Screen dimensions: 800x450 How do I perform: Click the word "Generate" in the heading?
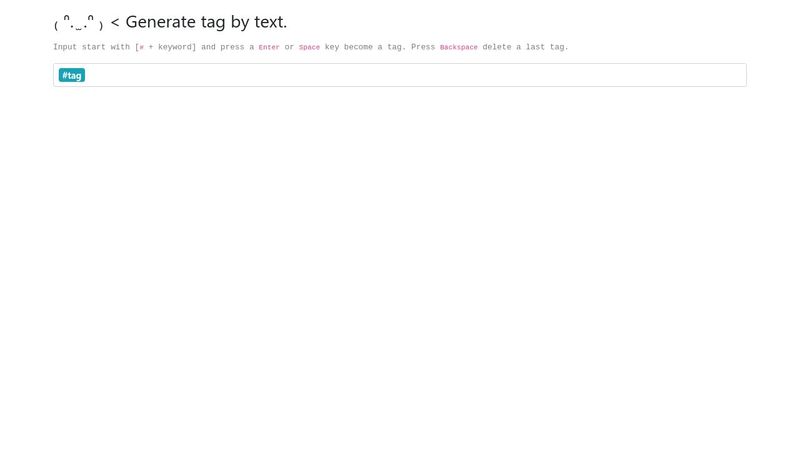click(x=161, y=22)
